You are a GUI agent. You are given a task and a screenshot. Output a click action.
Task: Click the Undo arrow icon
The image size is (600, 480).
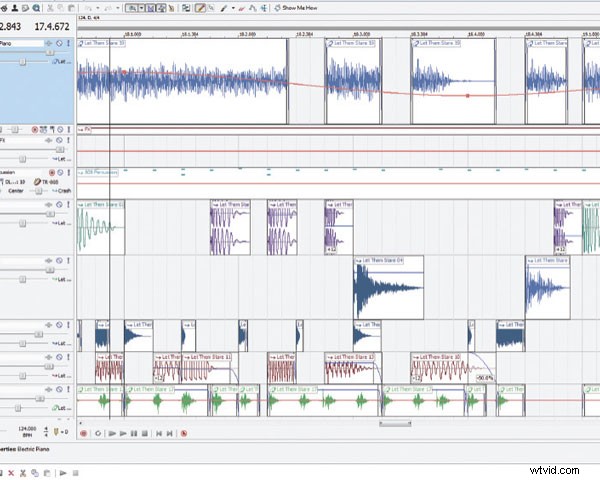88,8
